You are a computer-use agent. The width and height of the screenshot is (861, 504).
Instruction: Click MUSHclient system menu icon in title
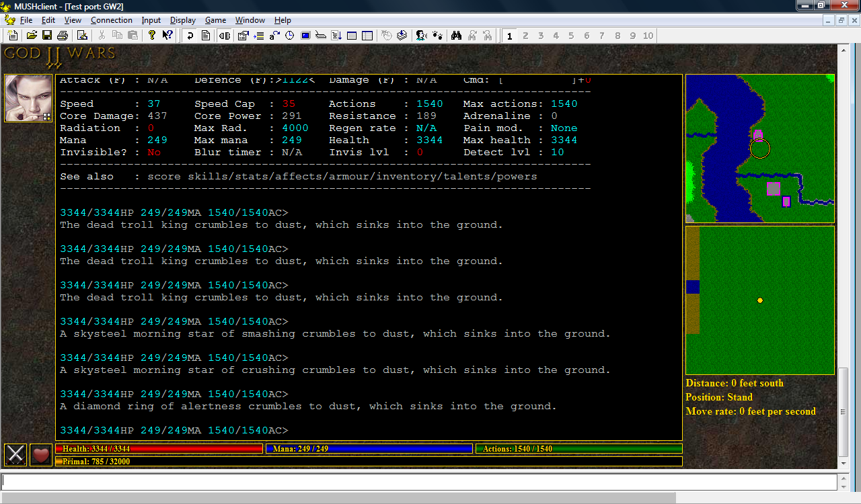[x=6, y=6]
